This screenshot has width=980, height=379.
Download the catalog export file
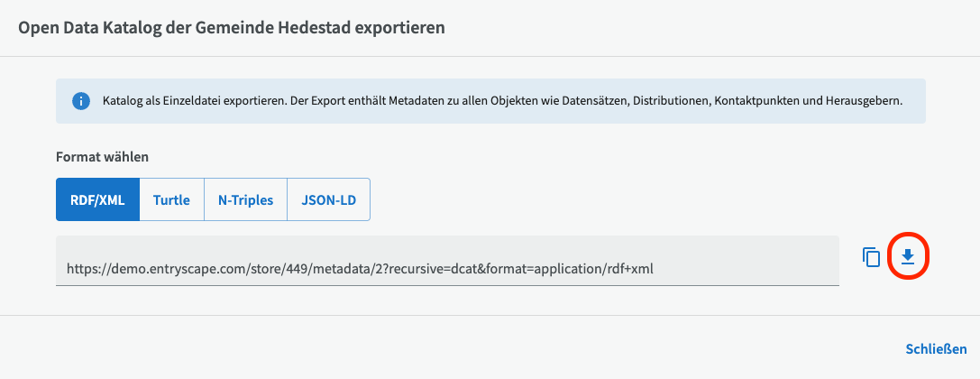pyautogui.click(x=908, y=257)
